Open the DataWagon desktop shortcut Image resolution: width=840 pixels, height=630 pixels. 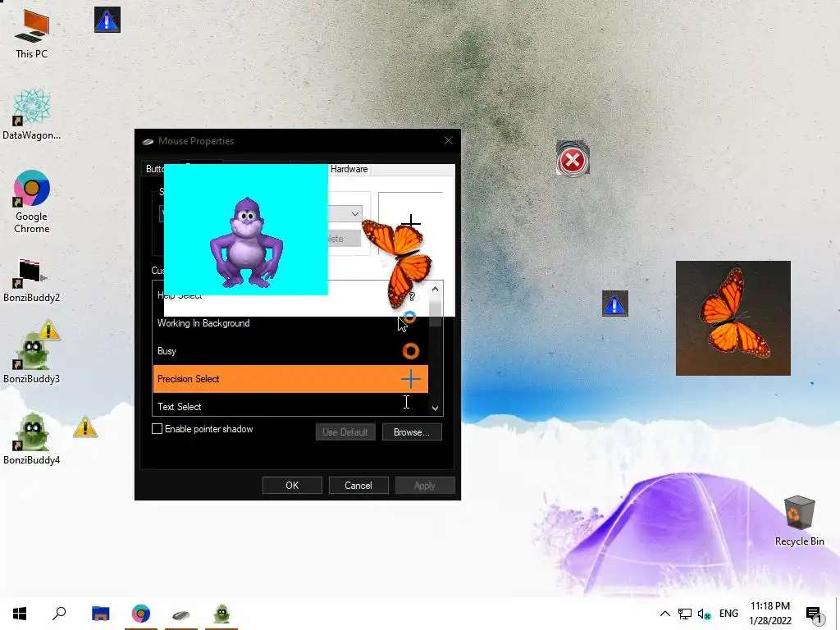pyautogui.click(x=32, y=115)
